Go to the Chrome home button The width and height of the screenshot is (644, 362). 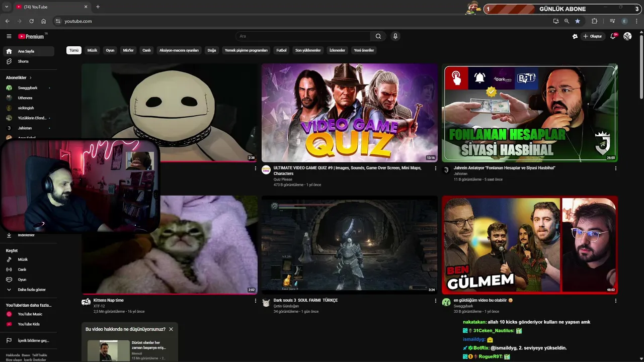coord(43,21)
